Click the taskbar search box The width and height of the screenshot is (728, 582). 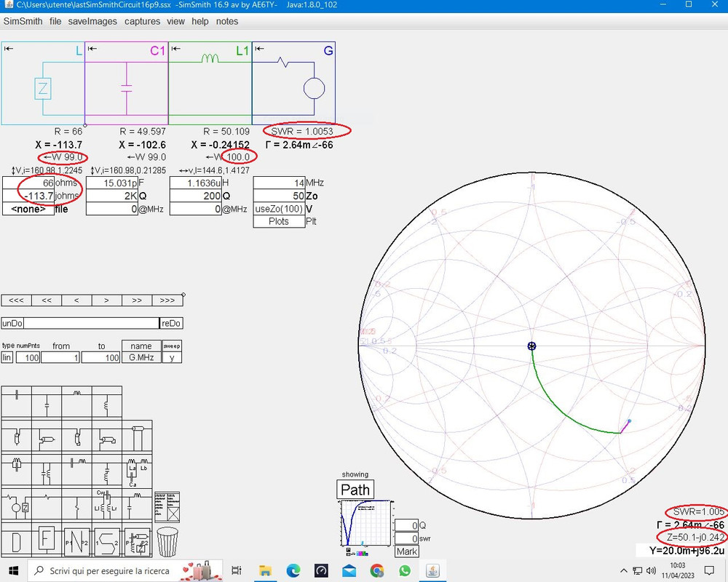(x=124, y=570)
